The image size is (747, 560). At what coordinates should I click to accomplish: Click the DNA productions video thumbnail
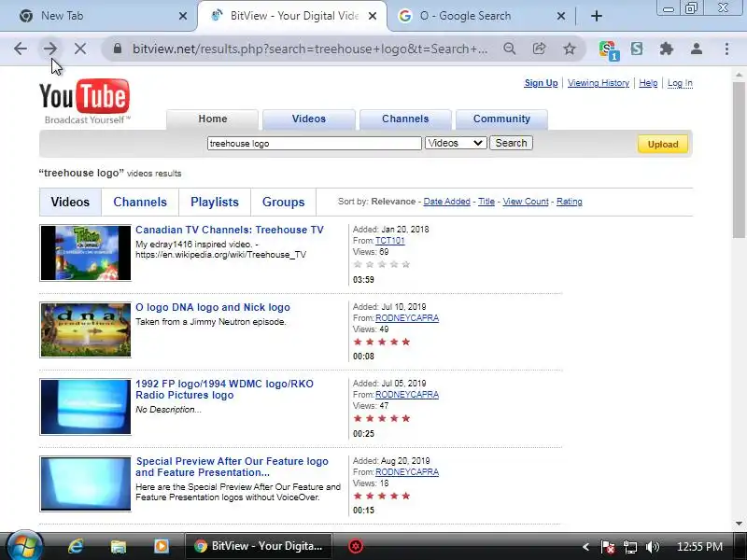point(85,329)
